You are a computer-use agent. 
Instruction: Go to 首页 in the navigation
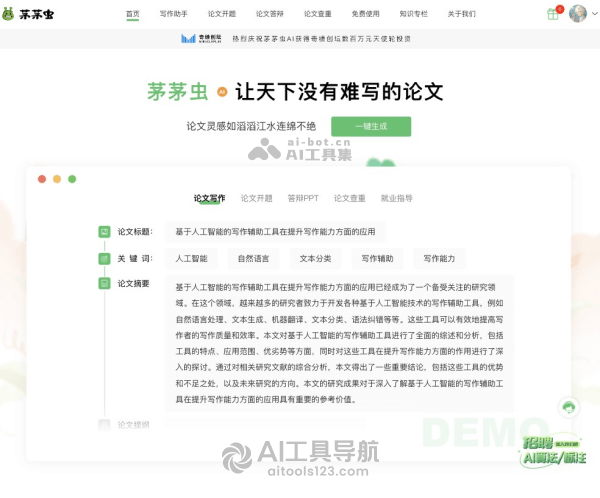pos(133,14)
